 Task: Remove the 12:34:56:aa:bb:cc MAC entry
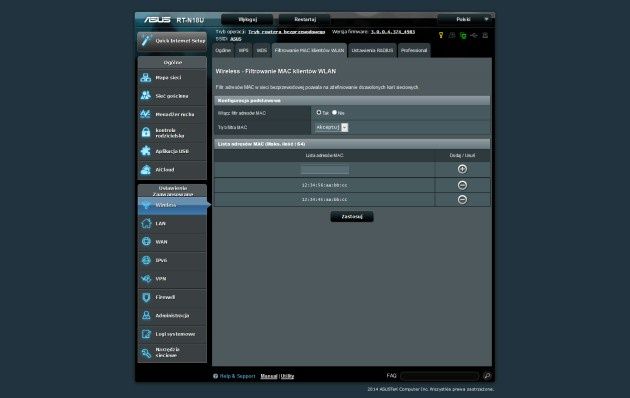pyautogui.click(x=462, y=185)
